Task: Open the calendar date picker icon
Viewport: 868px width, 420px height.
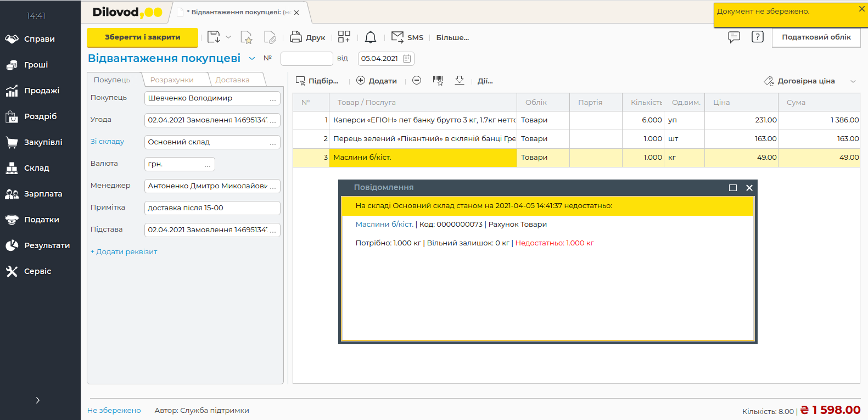Action: pos(407,59)
